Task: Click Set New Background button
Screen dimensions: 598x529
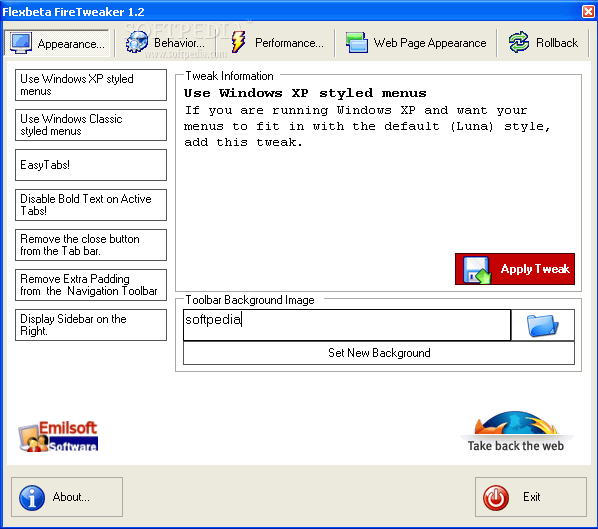Action: pyautogui.click(x=379, y=353)
